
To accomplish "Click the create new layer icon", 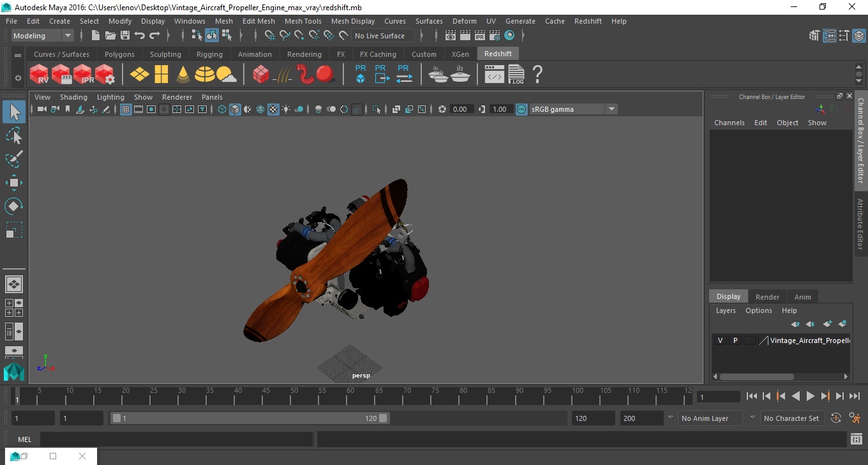I will click(828, 324).
